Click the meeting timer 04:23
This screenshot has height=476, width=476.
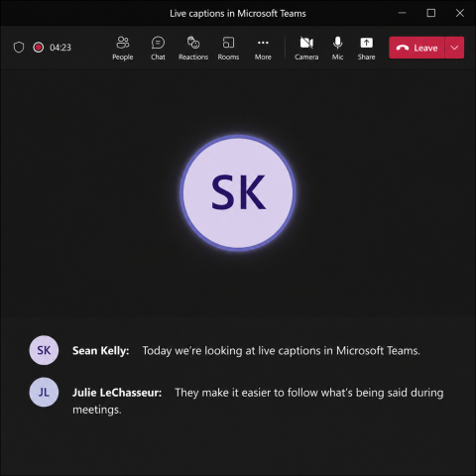(60, 48)
